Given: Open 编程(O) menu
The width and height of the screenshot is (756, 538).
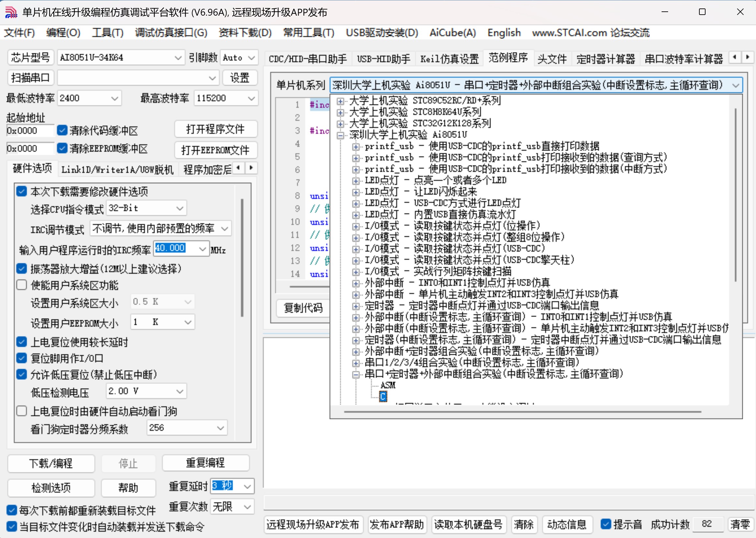Looking at the screenshot, I should (63, 33).
